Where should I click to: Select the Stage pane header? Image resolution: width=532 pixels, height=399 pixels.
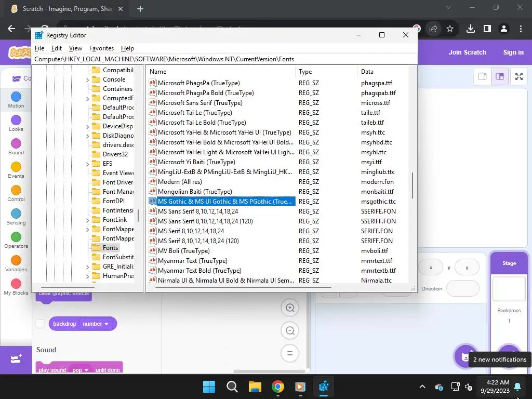tap(509, 263)
